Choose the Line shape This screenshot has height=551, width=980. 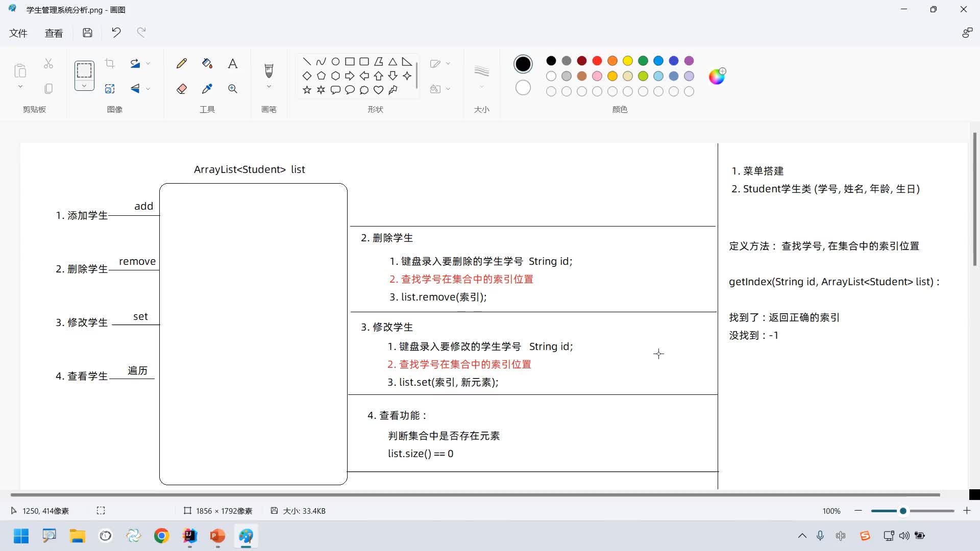(307, 62)
